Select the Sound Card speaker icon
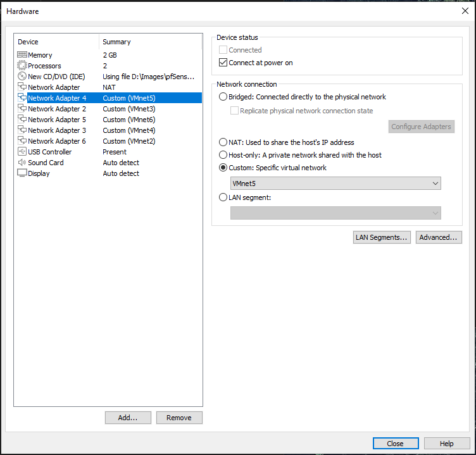The width and height of the screenshot is (476, 455). click(22, 163)
